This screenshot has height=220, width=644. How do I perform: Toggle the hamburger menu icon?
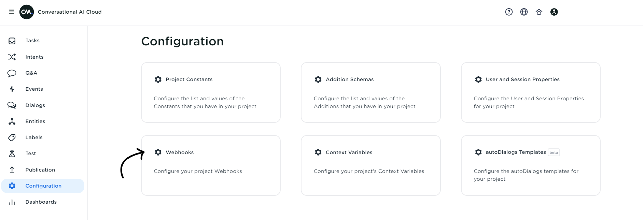coord(12,12)
